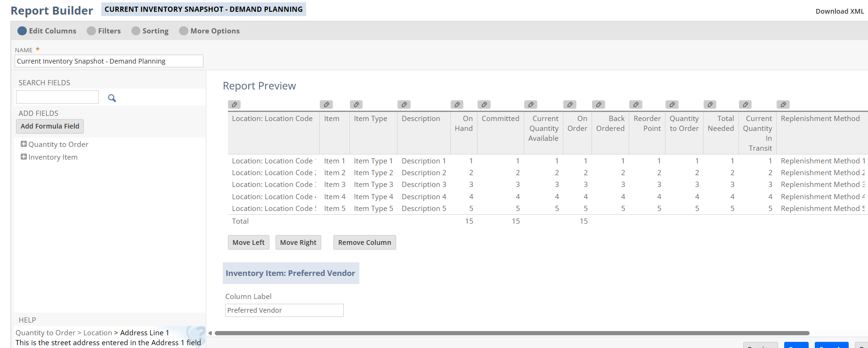Click edit pencil above Item Type column

pyautogui.click(x=357, y=105)
